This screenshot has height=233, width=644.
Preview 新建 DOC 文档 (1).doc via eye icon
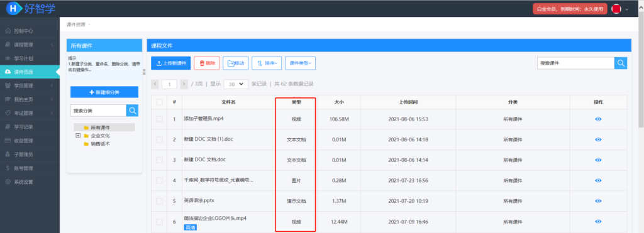click(598, 139)
